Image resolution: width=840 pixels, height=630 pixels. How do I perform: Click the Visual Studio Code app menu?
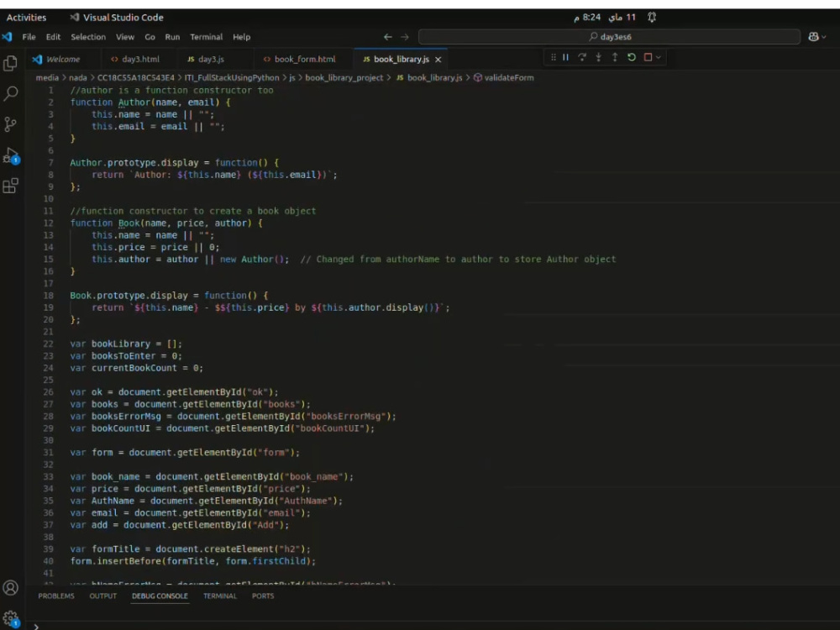(x=117, y=17)
